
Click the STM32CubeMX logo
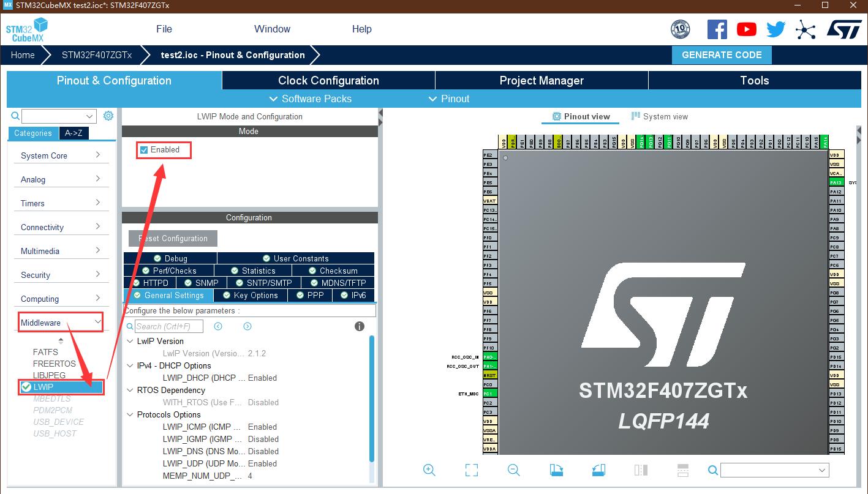click(x=26, y=30)
